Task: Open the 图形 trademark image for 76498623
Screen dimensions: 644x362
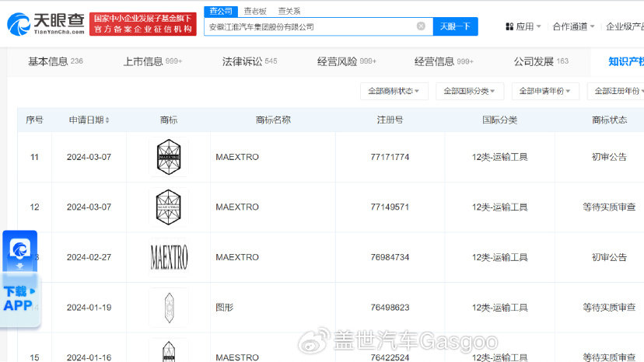Action: tap(169, 308)
